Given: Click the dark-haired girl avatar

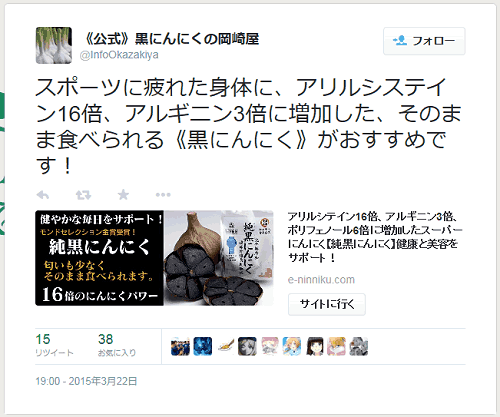Looking at the screenshot, I should point(315,346).
